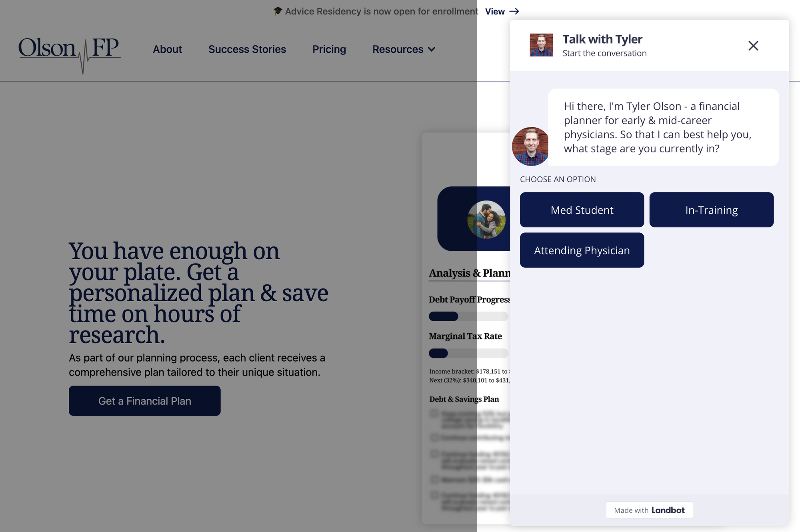Click the arrow icon beside View
The height and width of the screenshot is (532, 800).
point(514,11)
